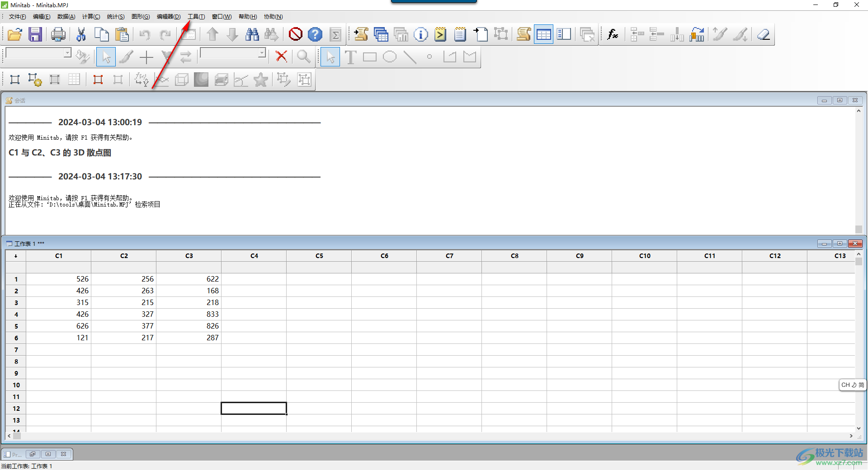Screen dimensions: 868x470
Task: Open Find using the blue binoculars icon
Action: (x=252, y=34)
